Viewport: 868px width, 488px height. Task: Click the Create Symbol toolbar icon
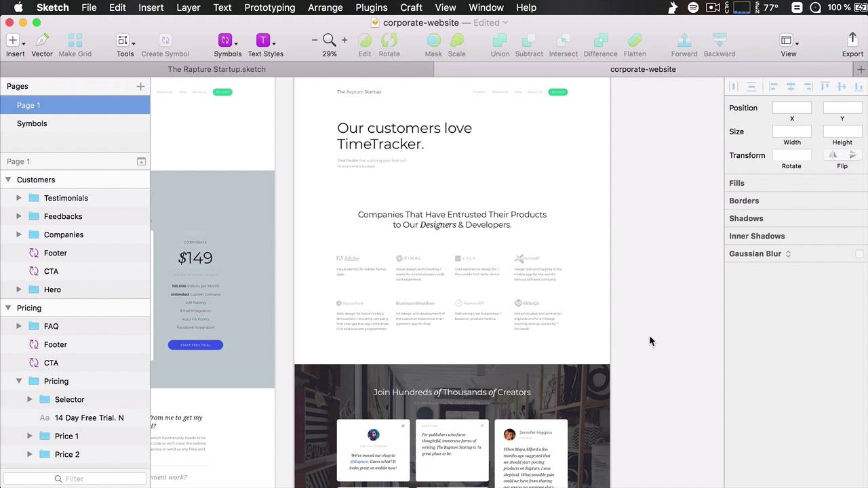click(x=165, y=41)
